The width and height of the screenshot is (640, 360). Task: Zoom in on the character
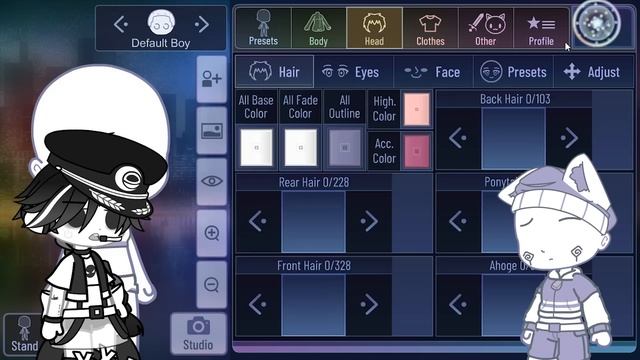pos(211,233)
